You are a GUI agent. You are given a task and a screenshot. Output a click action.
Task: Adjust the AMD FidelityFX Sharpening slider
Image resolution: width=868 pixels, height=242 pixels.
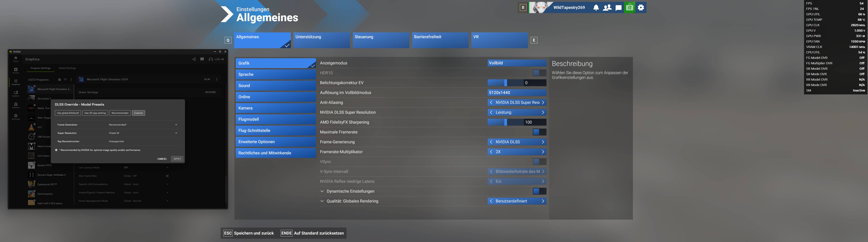(x=506, y=122)
